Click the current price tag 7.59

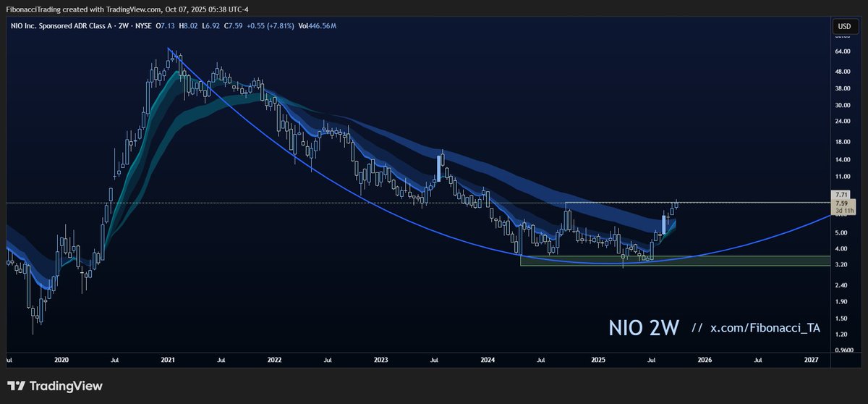pos(841,203)
